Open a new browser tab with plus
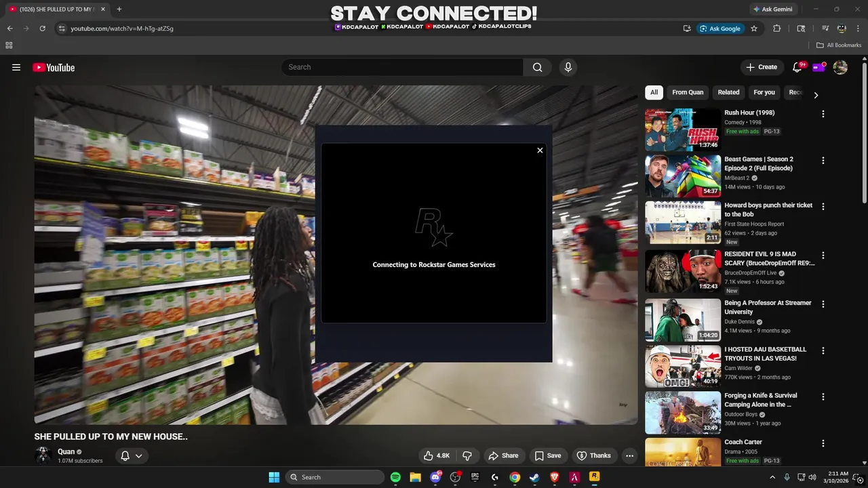 (x=119, y=9)
